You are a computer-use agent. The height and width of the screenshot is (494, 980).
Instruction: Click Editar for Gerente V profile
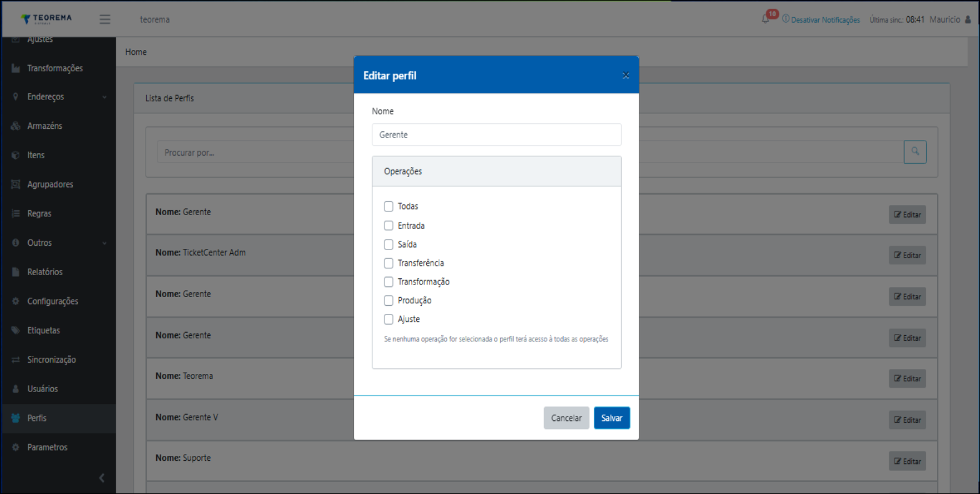coord(907,420)
